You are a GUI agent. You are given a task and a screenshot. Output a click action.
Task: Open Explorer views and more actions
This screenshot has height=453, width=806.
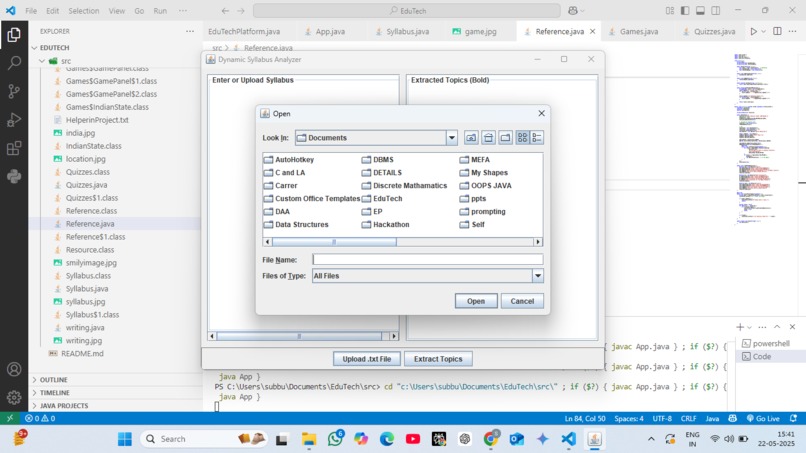190,31
